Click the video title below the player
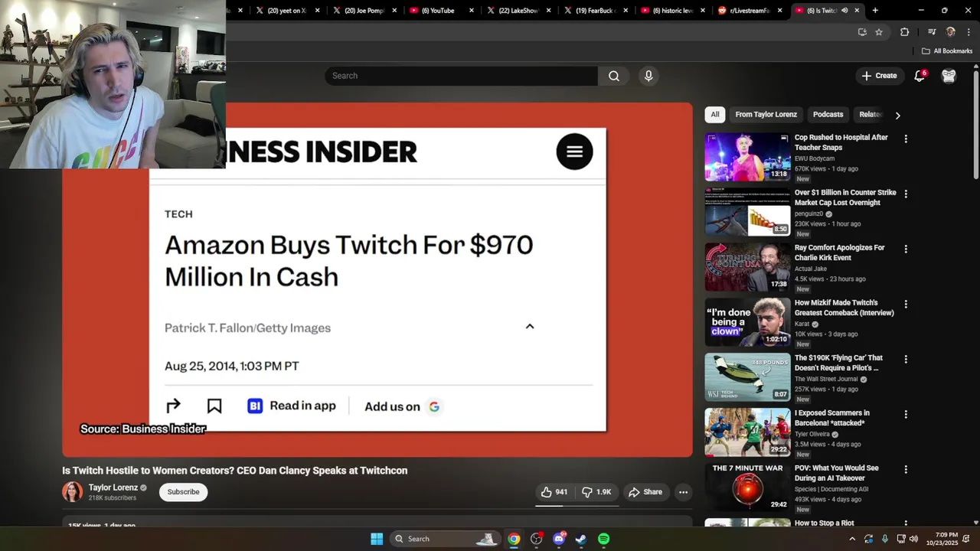This screenshot has height=551, width=980. click(235, 471)
